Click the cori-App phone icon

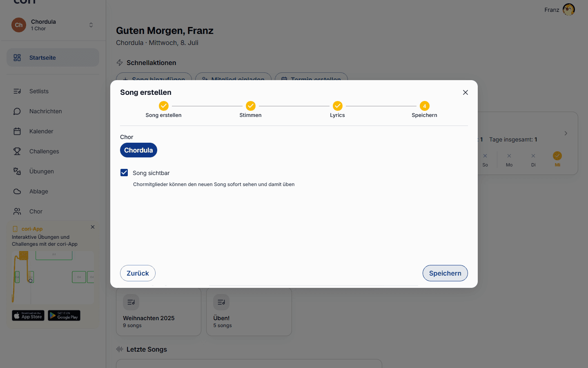15,229
